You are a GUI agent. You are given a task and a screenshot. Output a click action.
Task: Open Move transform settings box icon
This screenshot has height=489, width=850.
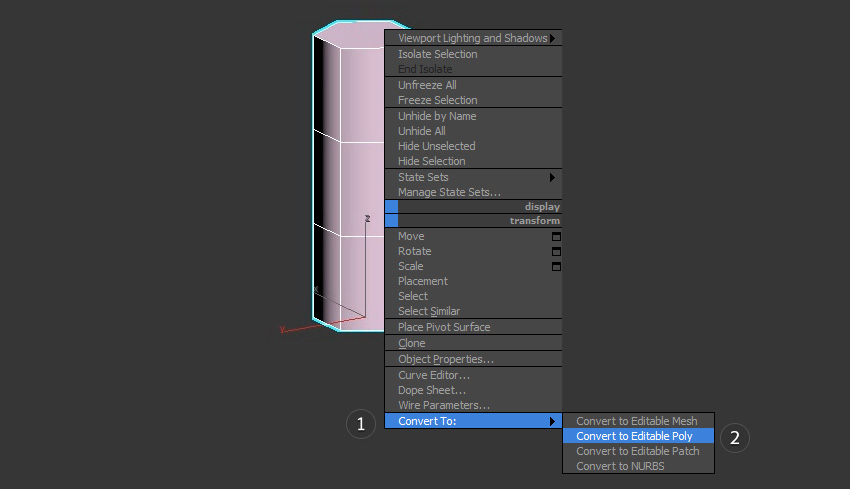[556, 237]
